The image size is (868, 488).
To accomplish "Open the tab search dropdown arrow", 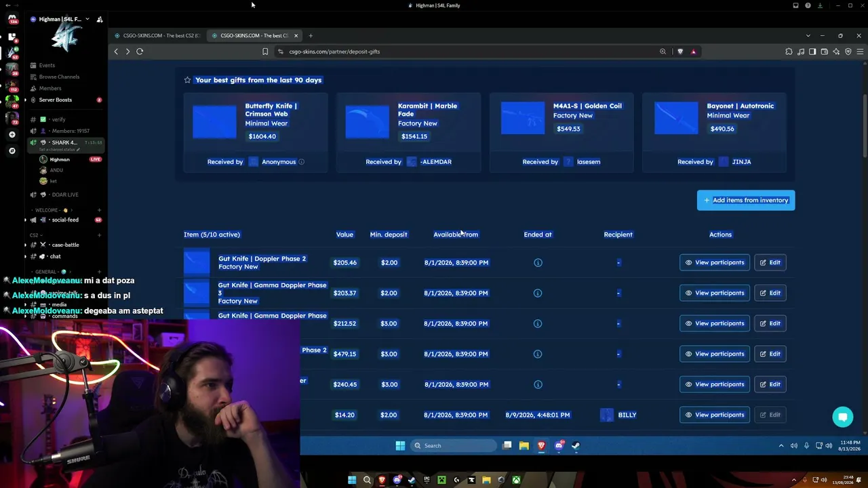I will coord(808,35).
